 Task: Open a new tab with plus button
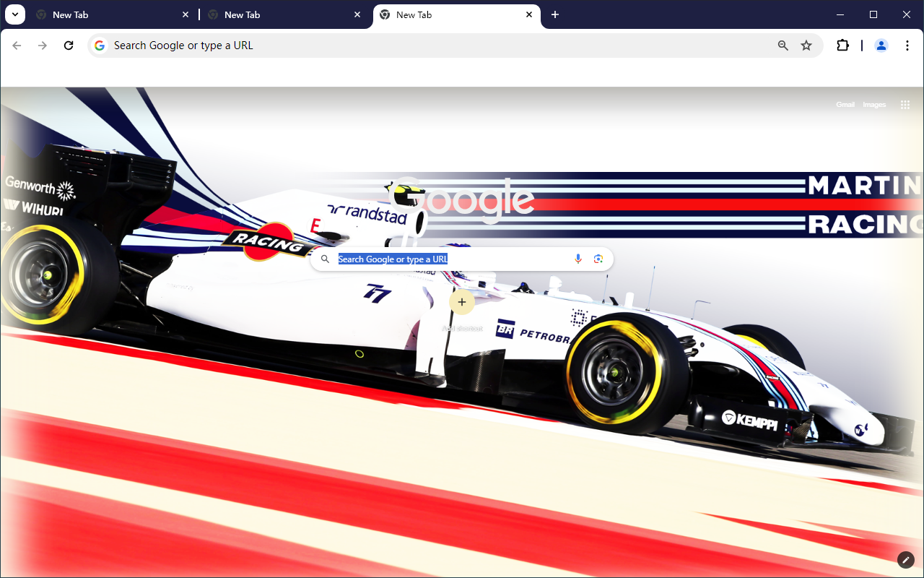click(555, 14)
